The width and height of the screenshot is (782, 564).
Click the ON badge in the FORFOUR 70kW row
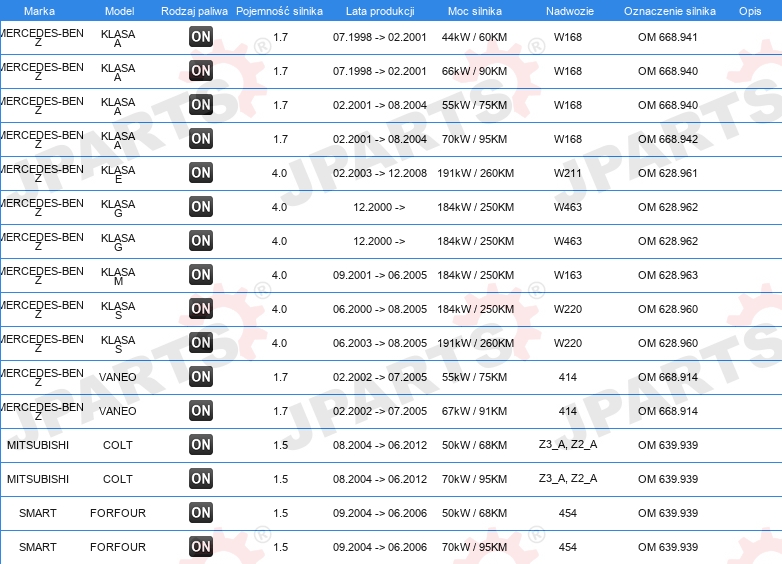(201, 547)
